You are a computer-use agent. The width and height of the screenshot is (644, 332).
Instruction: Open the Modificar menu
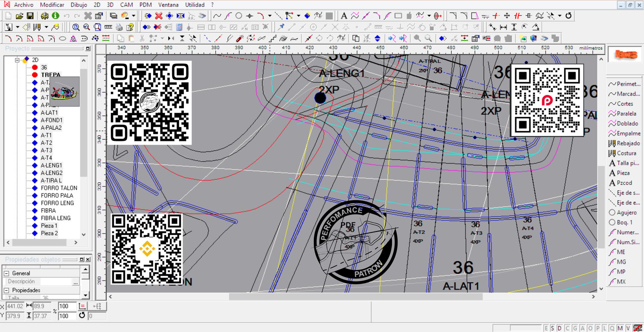coord(52,5)
